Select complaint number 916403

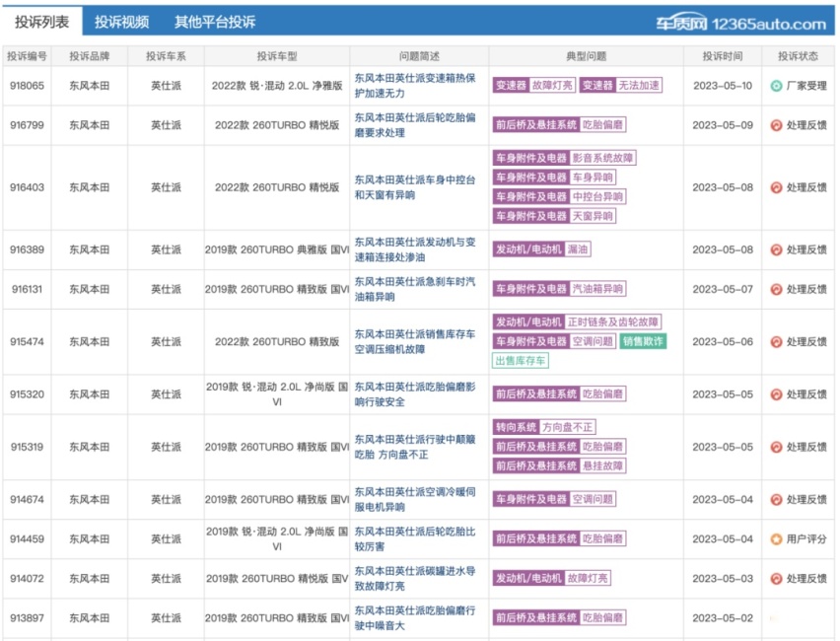27,187
